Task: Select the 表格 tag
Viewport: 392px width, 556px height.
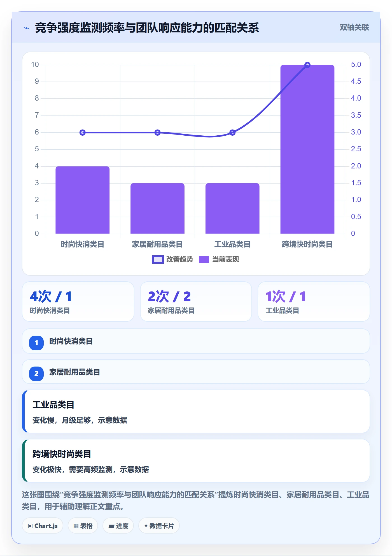Action: tap(83, 526)
